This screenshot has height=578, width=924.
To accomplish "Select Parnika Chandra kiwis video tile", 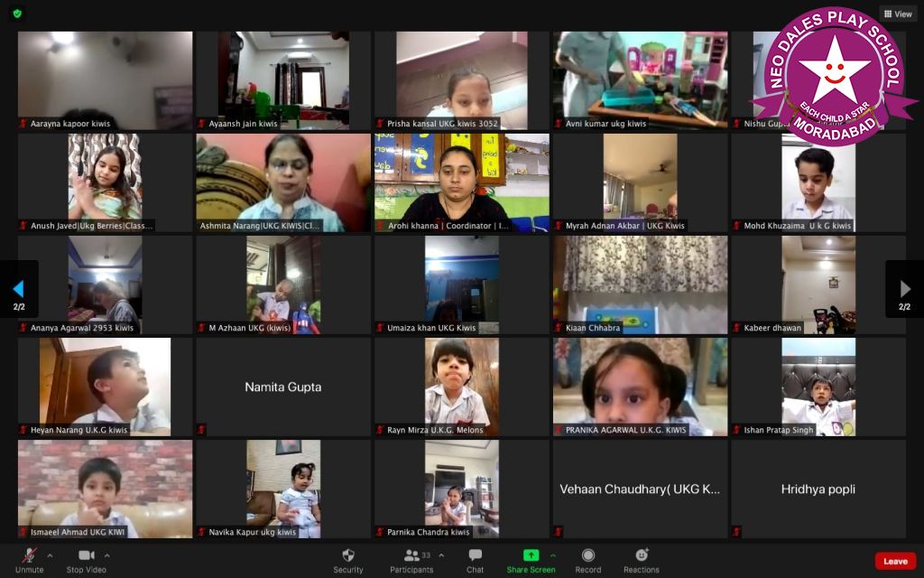I will 461,489.
